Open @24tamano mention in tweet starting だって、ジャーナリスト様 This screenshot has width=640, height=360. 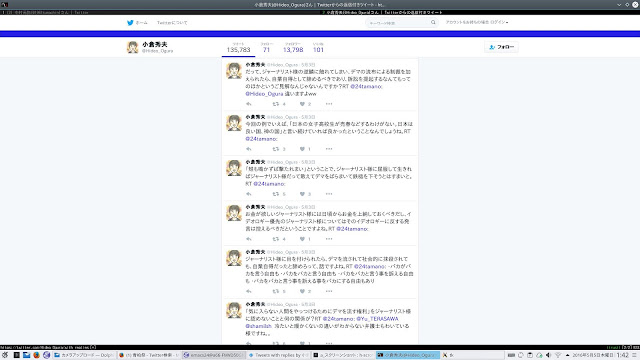[366, 87]
